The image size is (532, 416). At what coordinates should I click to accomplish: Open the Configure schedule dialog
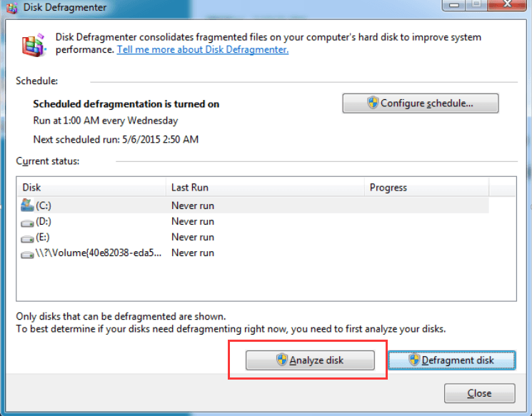pyautogui.click(x=420, y=103)
